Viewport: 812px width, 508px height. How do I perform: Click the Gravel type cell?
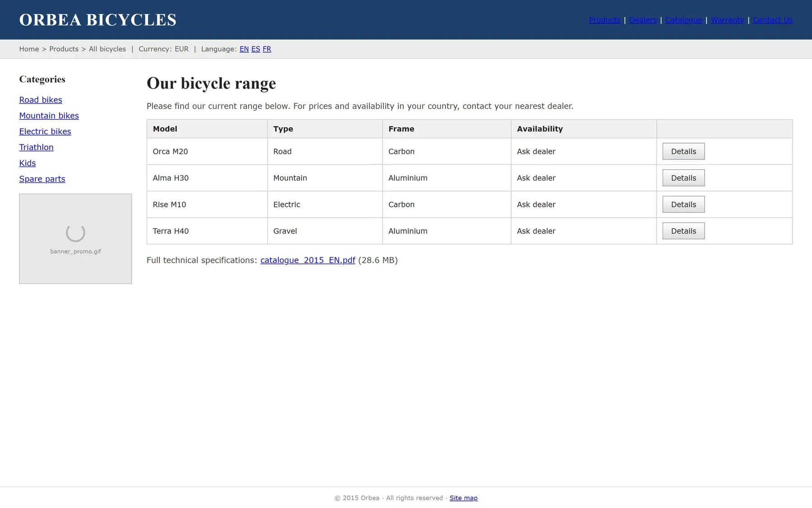[325, 231]
